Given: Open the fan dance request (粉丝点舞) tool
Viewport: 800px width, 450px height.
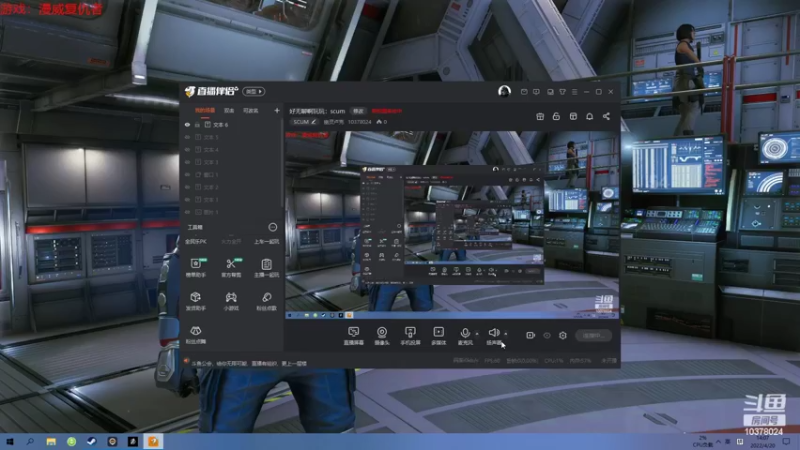Looking at the screenshot, I should tap(196, 335).
